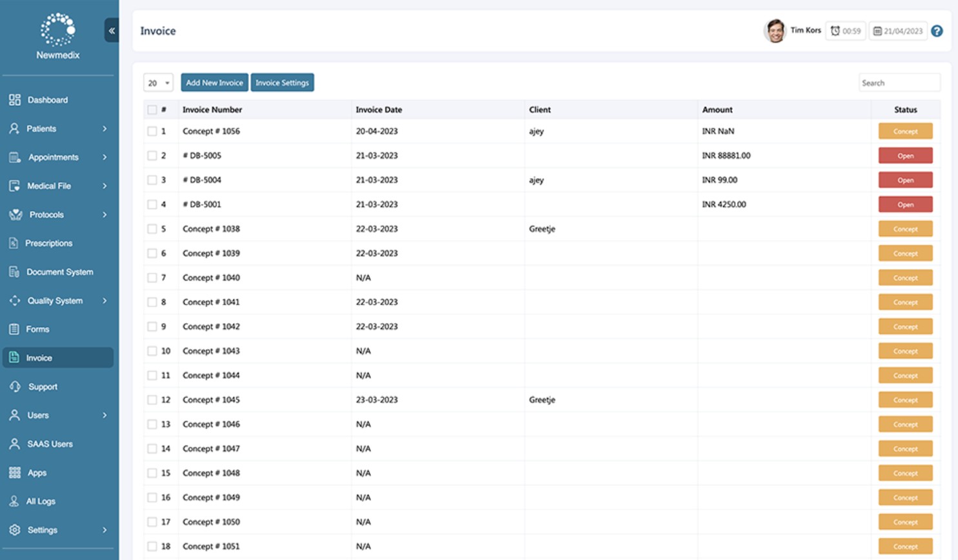
Task: Open Invoice Settings
Action: tap(282, 83)
